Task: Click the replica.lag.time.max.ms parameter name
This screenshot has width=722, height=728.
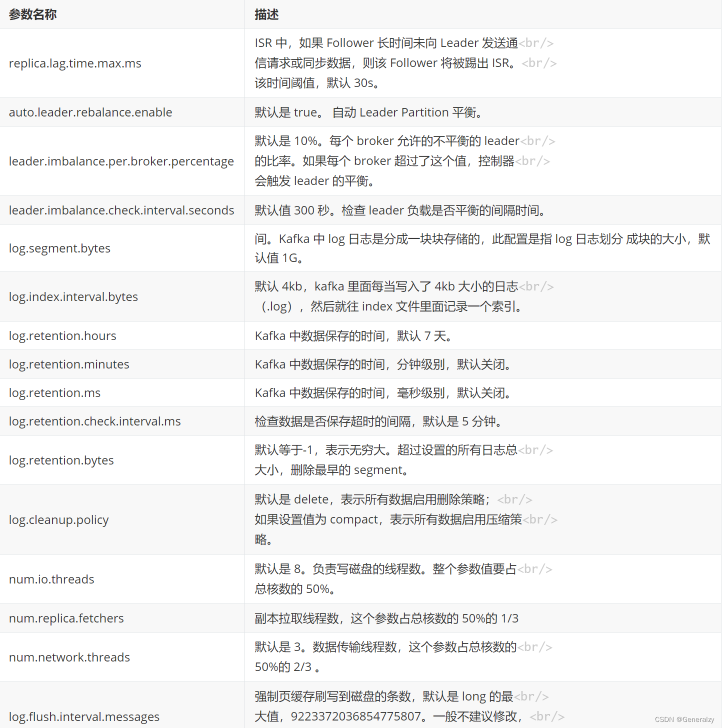Action: 75,63
